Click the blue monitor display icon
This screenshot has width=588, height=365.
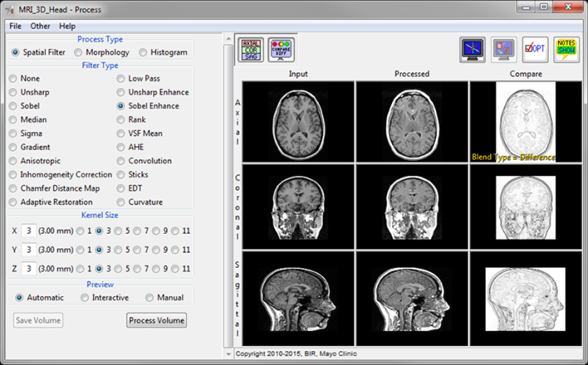[x=473, y=49]
